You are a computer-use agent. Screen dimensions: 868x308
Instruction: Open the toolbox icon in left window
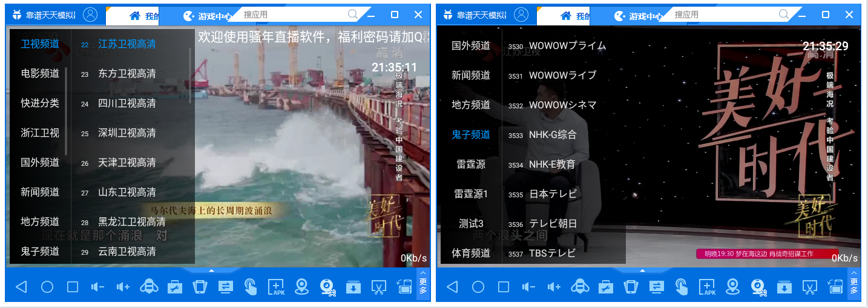coord(175,287)
